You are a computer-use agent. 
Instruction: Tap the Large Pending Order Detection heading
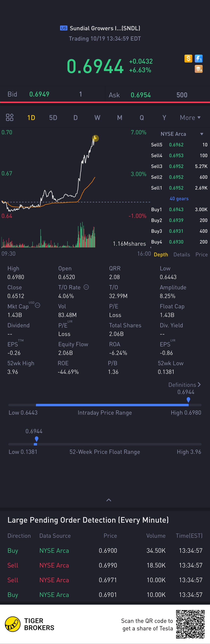tap(88, 520)
